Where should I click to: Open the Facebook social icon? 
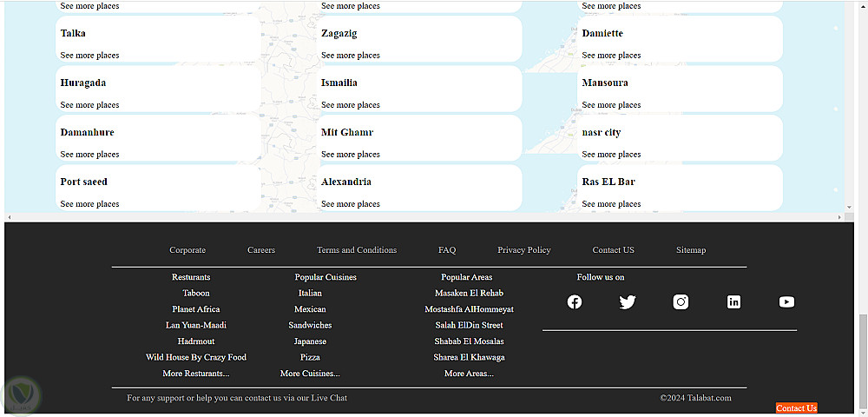click(x=575, y=302)
